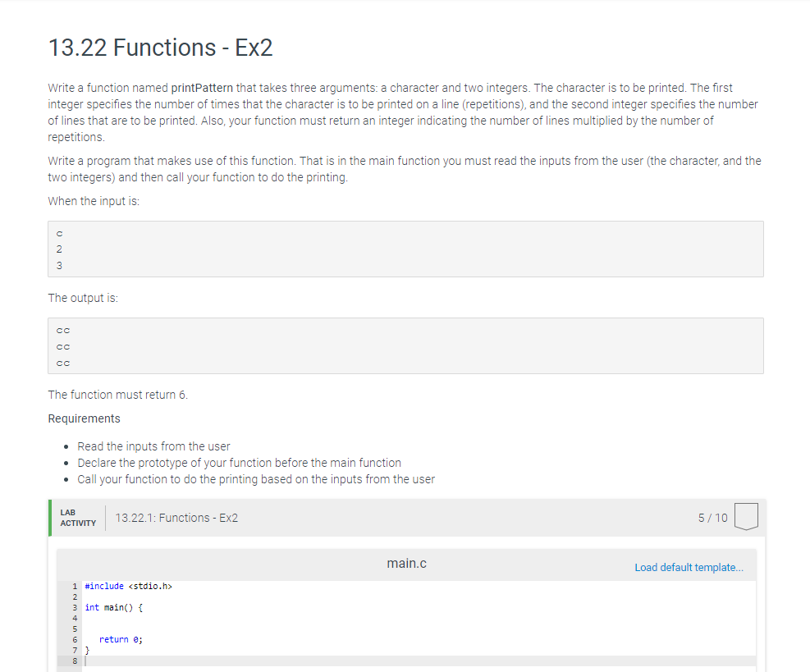
Task: Click the activity title 13.22.1: Functions - Ex2
Action: coord(176,517)
